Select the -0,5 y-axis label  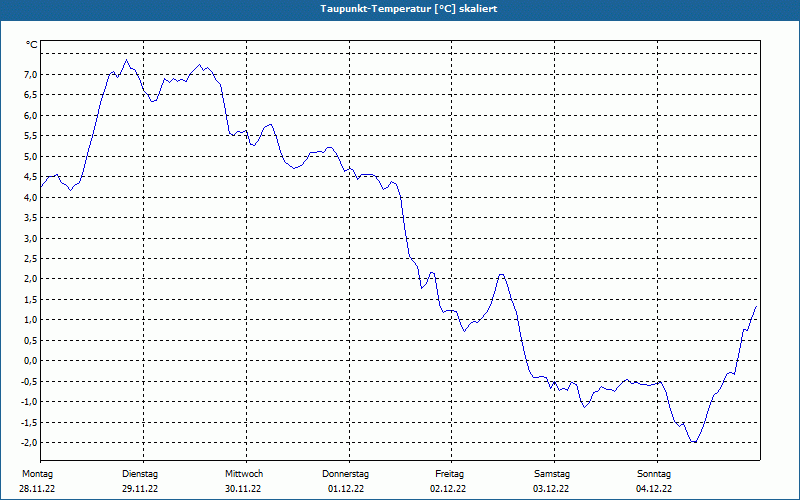[x=29, y=382]
